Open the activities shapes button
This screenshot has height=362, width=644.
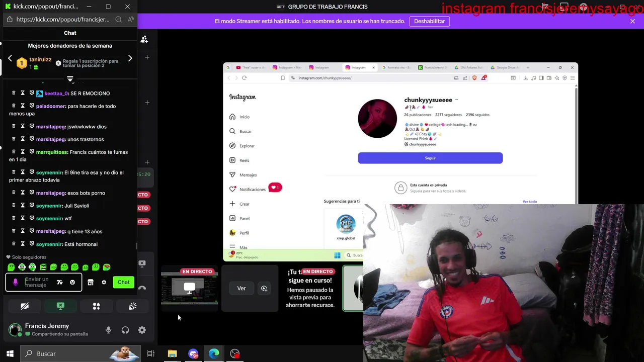tap(97, 306)
